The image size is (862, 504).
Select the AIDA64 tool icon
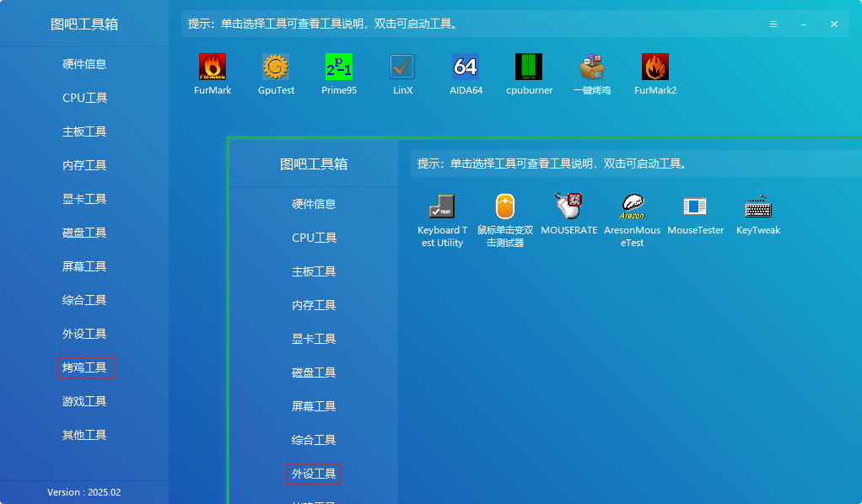466,67
